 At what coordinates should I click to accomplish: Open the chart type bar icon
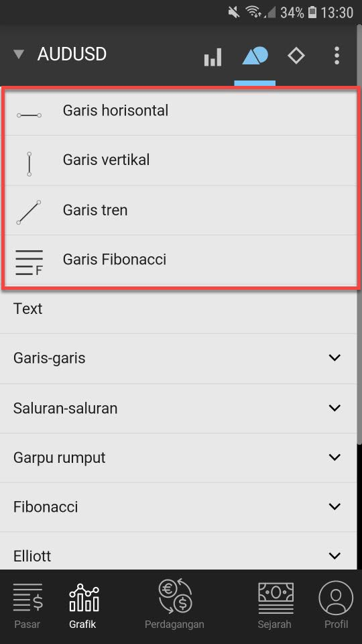[x=213, y=56]
